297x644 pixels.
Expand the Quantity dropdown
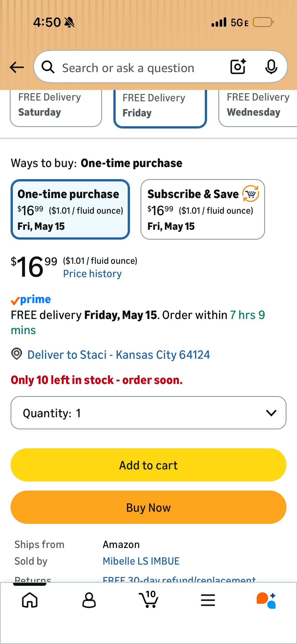[x=148, y=413]
